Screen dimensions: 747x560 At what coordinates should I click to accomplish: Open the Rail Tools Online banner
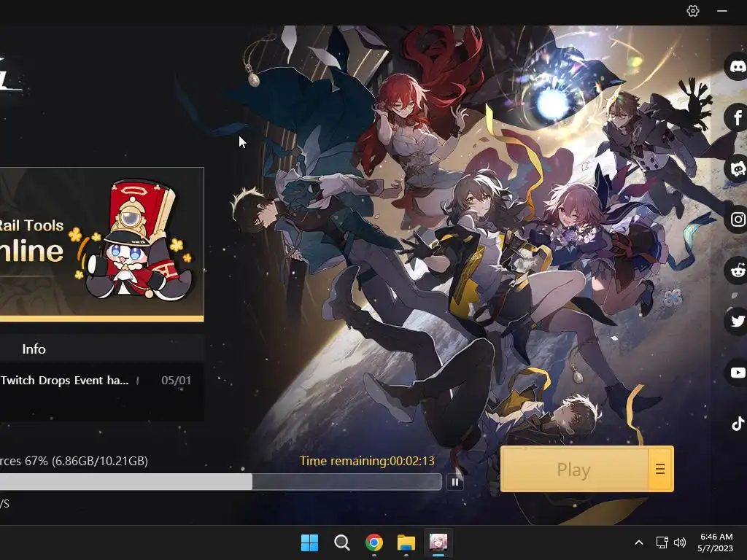[x=102, y=244]
